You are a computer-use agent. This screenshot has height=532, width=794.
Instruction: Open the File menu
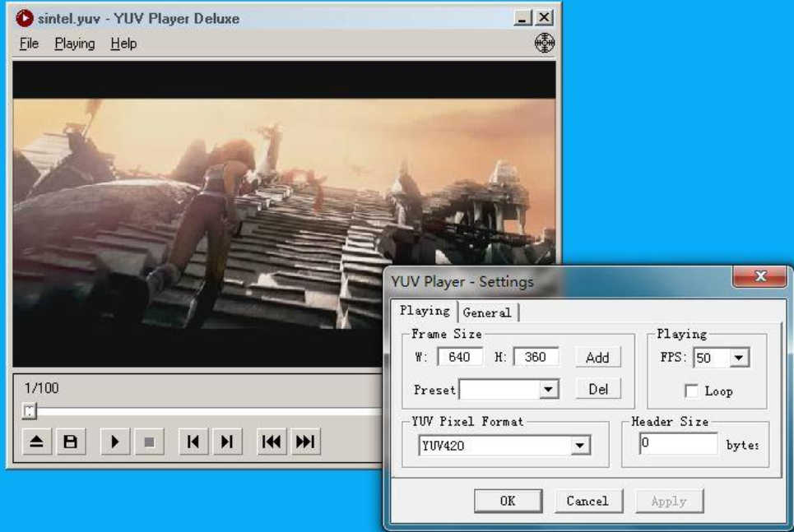coord(29,44)
